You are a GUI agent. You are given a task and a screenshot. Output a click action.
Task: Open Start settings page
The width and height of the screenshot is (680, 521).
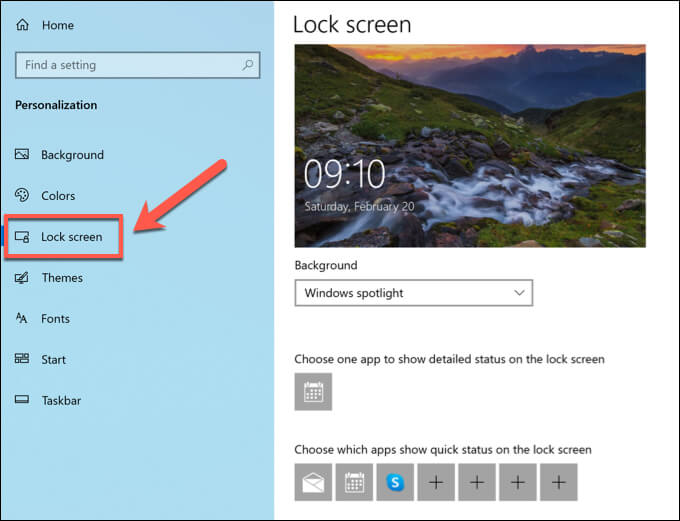53,360
